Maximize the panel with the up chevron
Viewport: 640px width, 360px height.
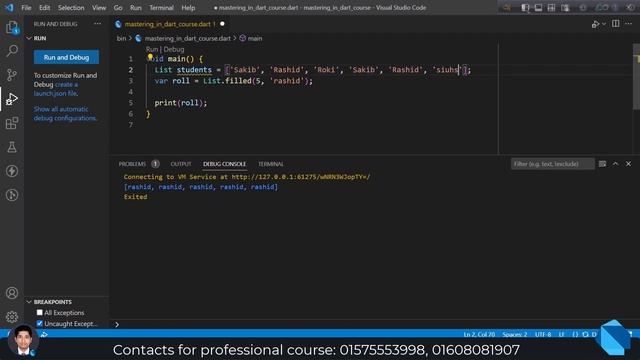click(x=616, y=164)
